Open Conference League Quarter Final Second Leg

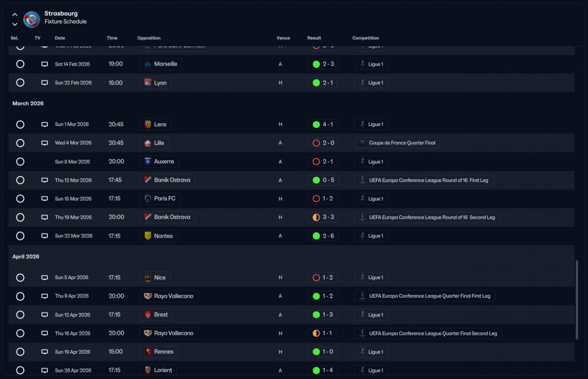[428, 333]
